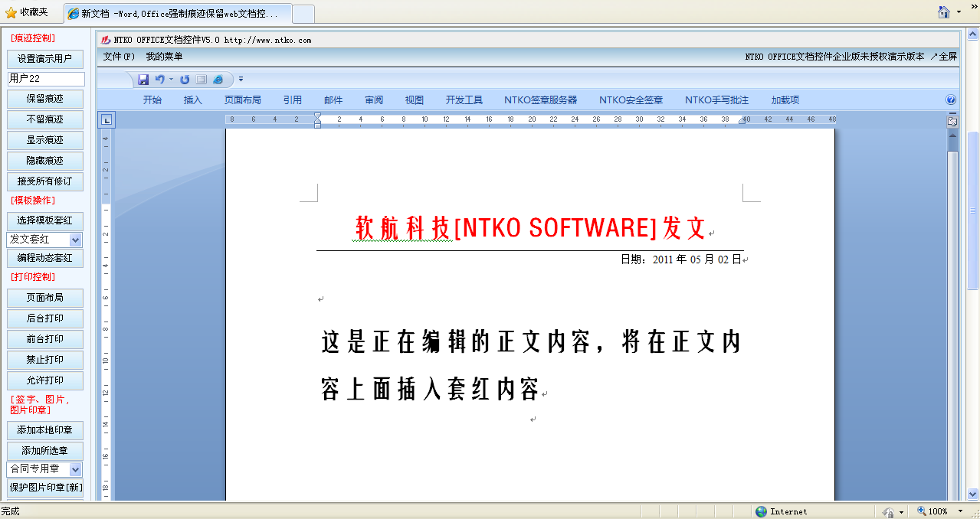Viewport: 980px width, 519px height.
Task: Click the 保留痕迹 button
Action: tap(45, 99)
